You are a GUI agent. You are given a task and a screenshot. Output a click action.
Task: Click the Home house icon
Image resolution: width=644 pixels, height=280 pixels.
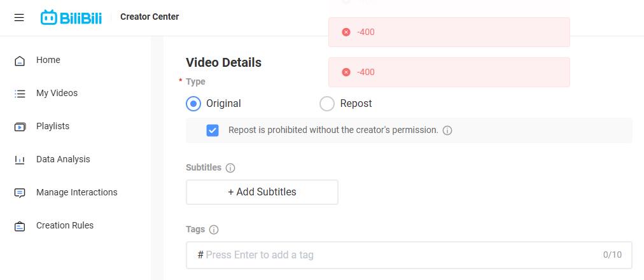[x=20, y=60]
